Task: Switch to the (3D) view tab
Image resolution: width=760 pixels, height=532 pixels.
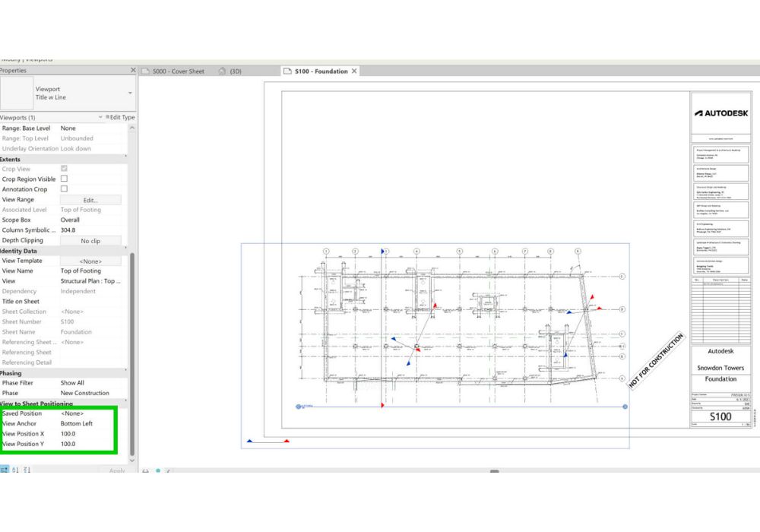Action: pyautogui.click(x=236, y=71)
